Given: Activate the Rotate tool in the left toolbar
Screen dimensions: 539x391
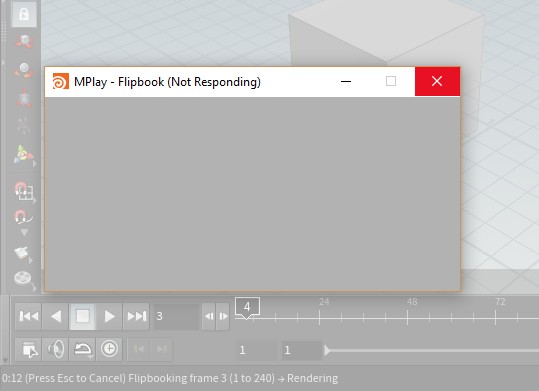Looking at the screenshot, I should 24,70.
